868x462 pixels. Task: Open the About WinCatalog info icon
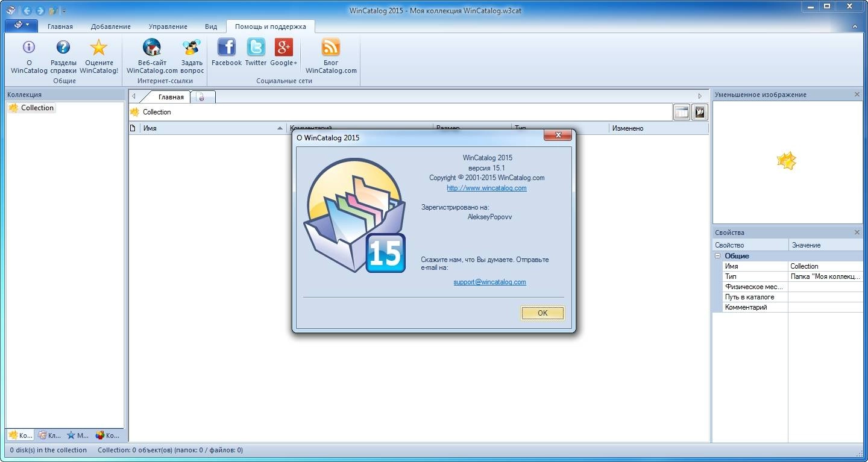coord(29,56)
